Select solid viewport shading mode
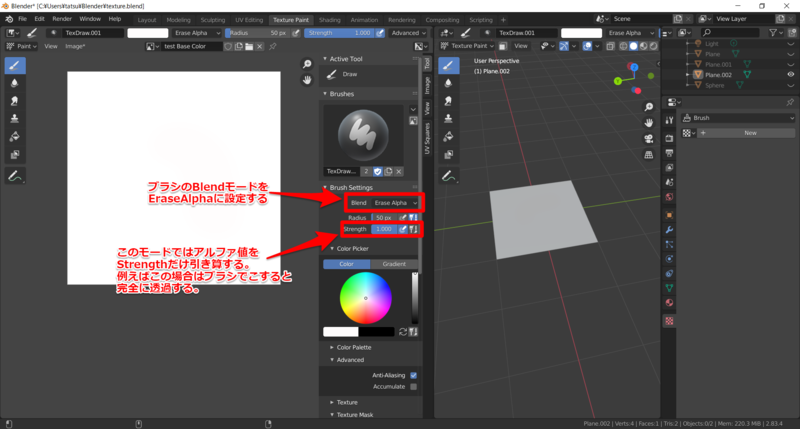 (633, 46)
